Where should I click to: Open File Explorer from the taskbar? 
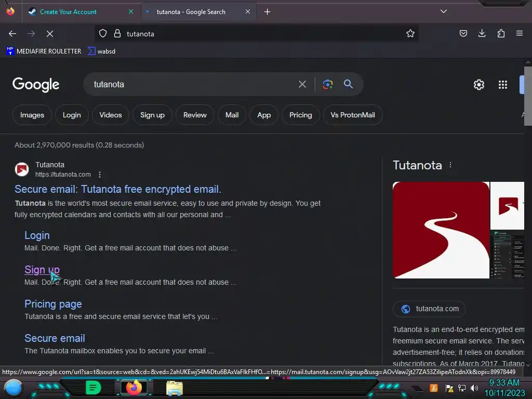pyautogui.click(x=175, y=388)
